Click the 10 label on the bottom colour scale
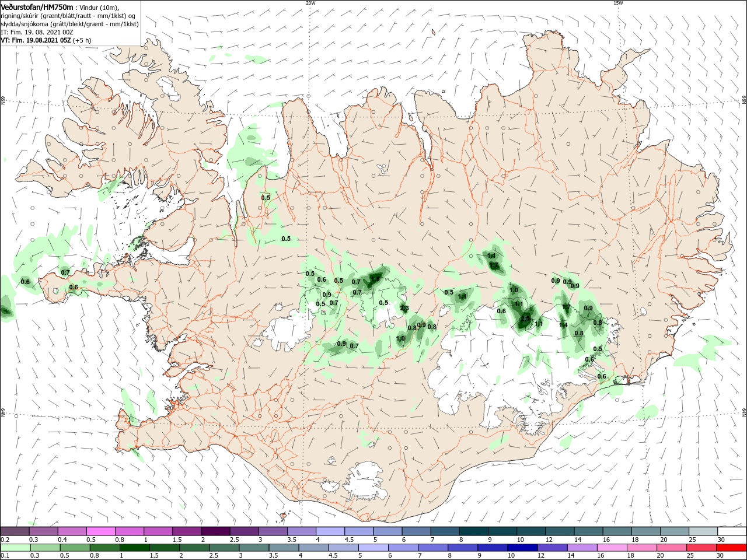The width and height of the screenshot is (747, 560). pos(512,556)
